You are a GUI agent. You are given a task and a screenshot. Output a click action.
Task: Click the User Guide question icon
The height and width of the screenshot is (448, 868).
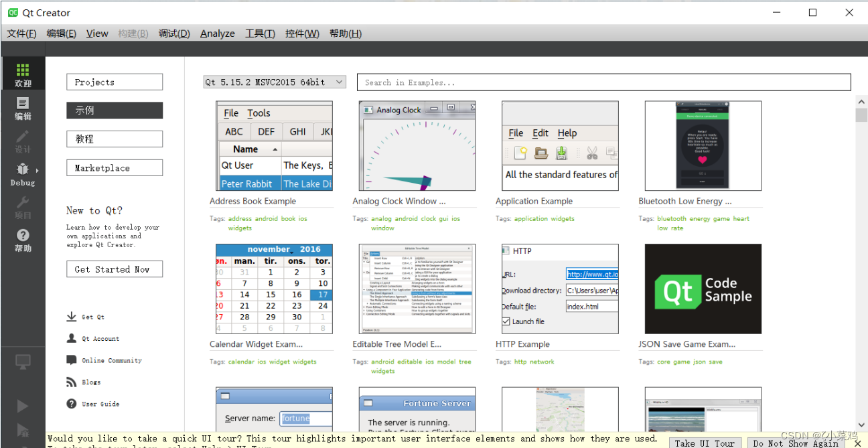tap(72, 403)
